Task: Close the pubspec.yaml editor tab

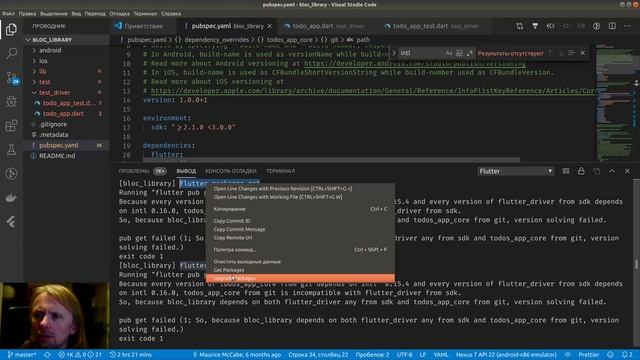Action: [269, 26]
